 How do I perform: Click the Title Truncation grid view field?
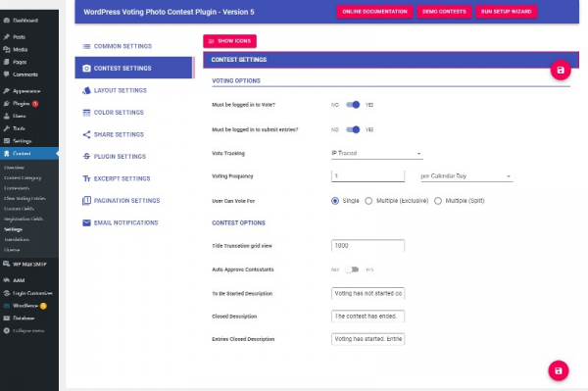tap(367, 246)
